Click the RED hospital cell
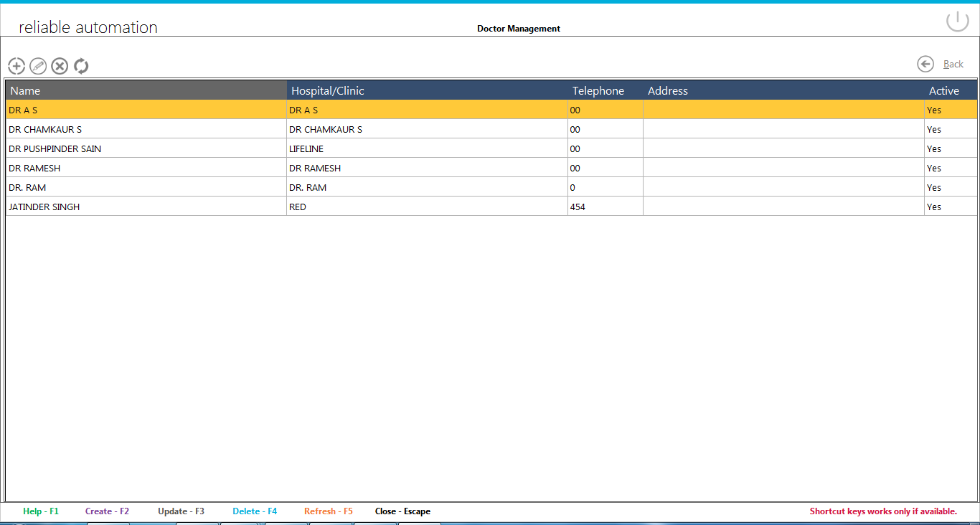 coord(427,207)
